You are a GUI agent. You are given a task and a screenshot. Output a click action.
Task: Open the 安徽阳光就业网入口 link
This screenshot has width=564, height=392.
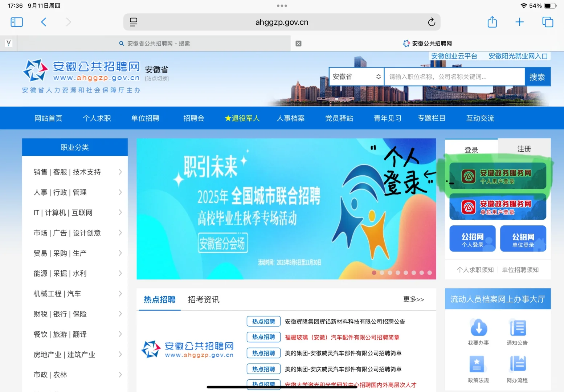[518, 56]
